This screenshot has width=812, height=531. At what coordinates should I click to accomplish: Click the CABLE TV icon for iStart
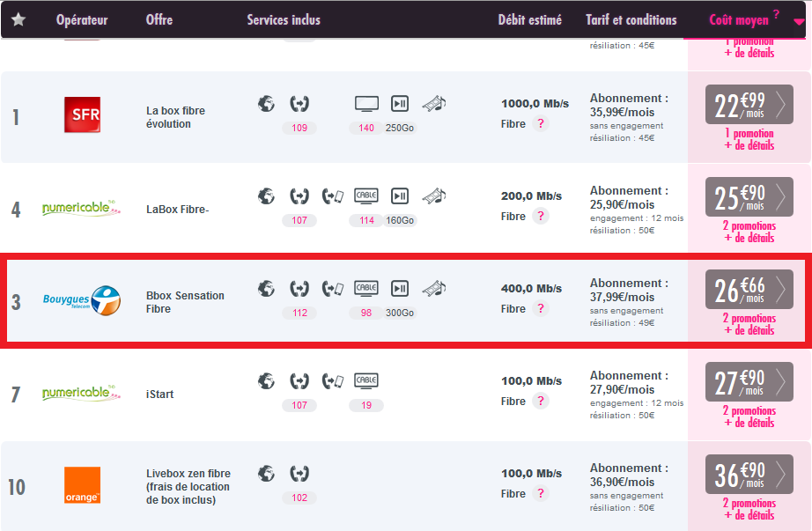pyautogui.click(x=366, y=381)
